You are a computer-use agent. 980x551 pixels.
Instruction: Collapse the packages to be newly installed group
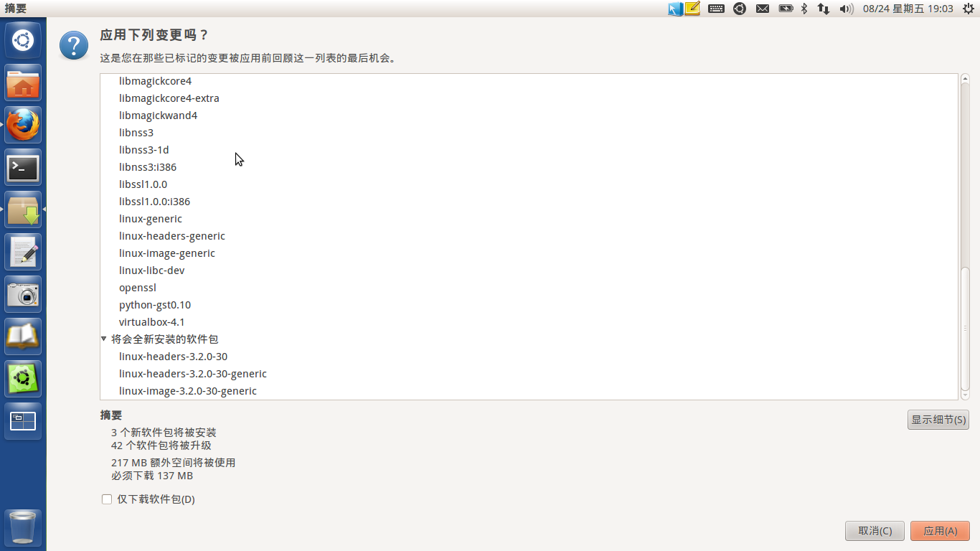[x=104, y=339]
